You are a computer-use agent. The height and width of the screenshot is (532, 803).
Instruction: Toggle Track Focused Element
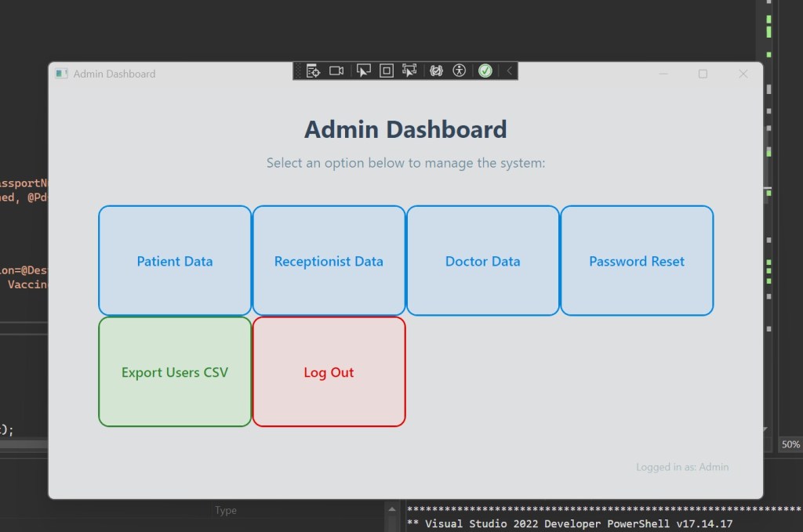point(409,71)
